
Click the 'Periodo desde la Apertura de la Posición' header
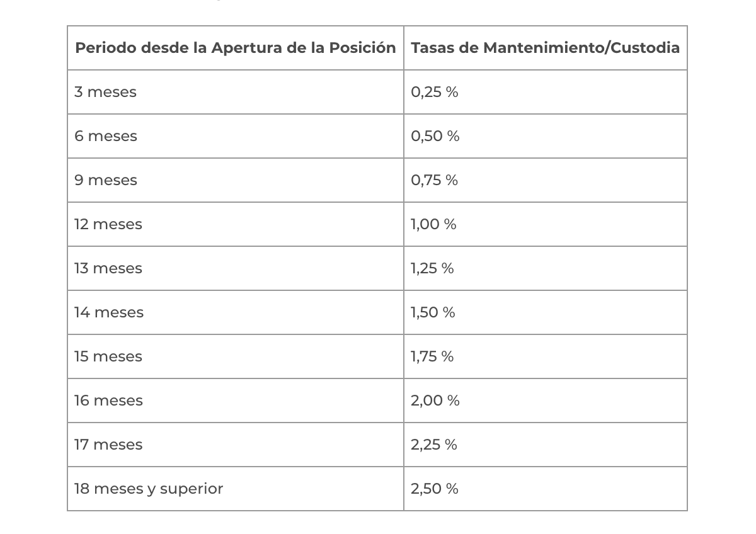pyautogui.click(x=235, y=48)
